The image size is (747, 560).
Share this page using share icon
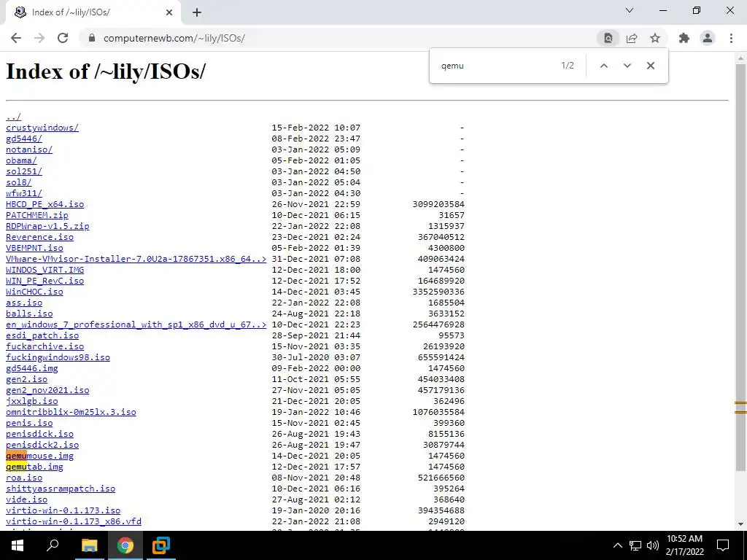[x=632, y=38]
